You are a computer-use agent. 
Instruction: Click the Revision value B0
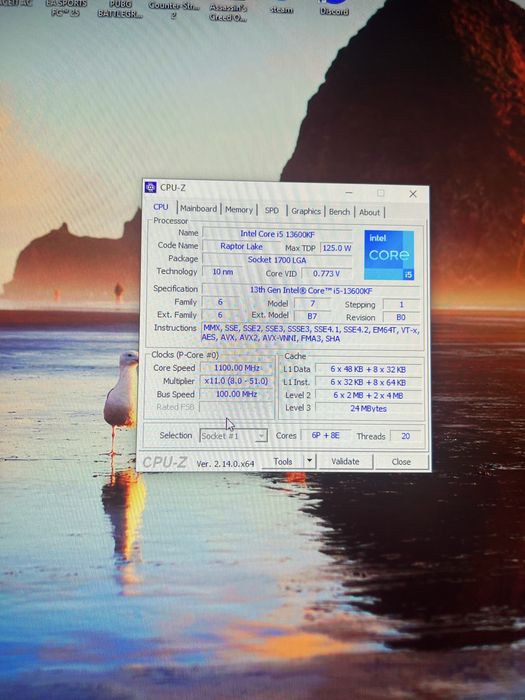[401, 317]
